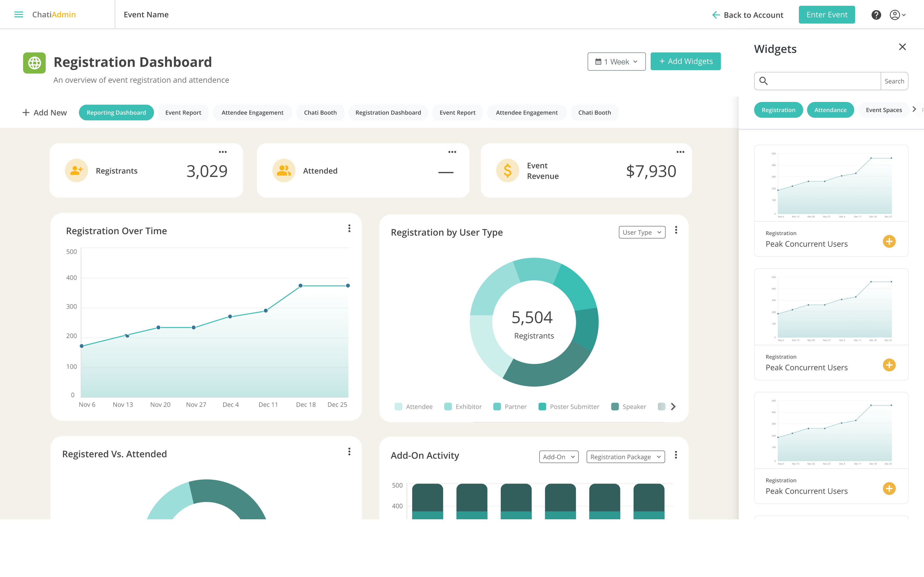Toggle the Event Spaces filter chip
Image resolution: width=924 pixels, height=577 pixels.
[x=884, y=110]
